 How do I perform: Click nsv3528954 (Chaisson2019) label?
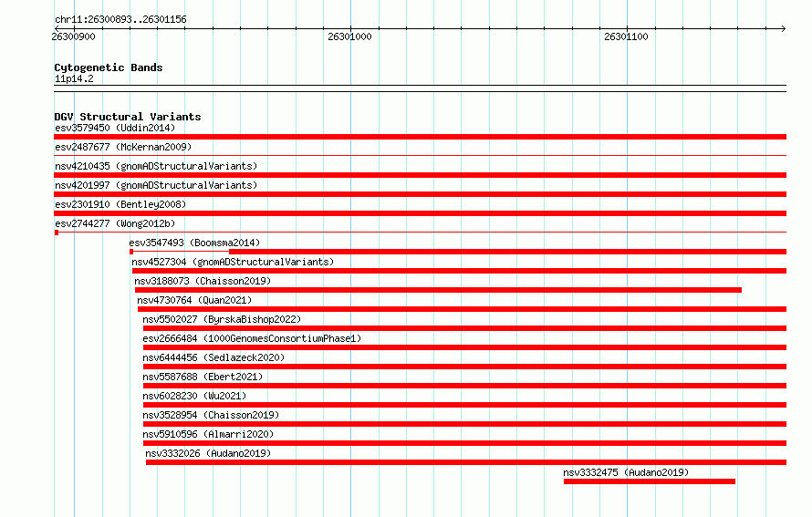click(212, 415)
